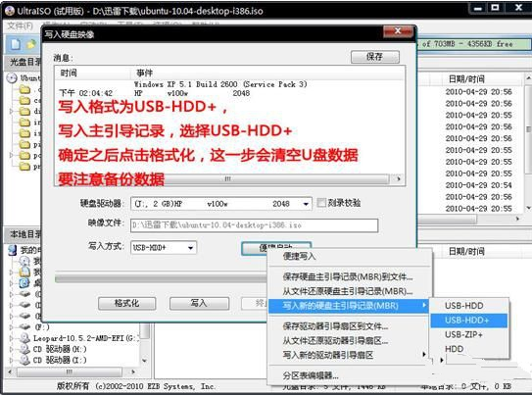Choose USB-HDD+ in the MBR submenu
Screen dimensions: 532x396
[469, 321]
